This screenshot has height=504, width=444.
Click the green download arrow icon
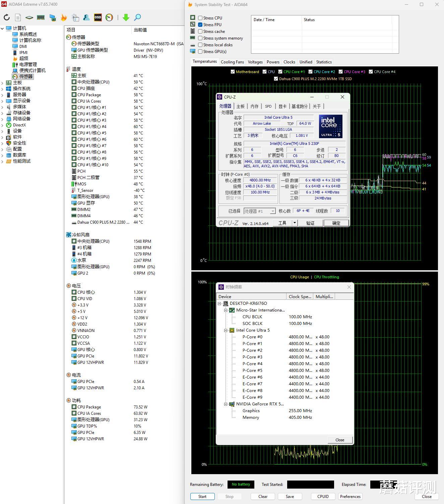[x=126, y=17]
